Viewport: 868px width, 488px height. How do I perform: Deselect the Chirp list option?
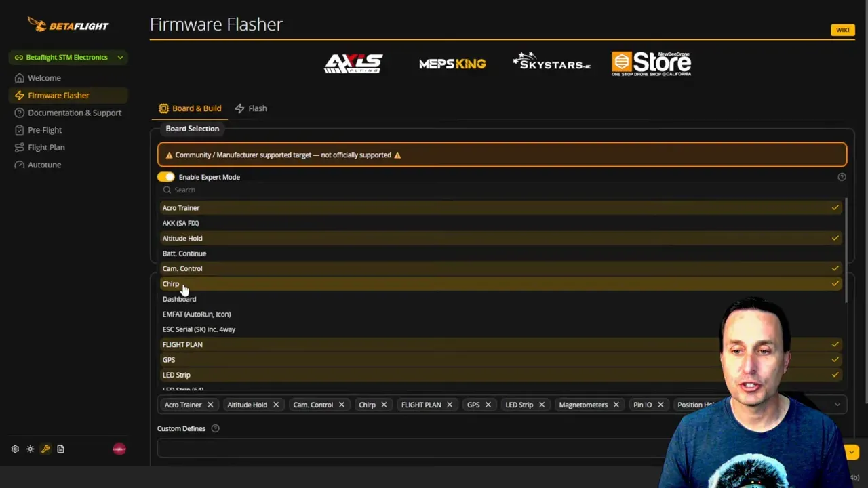[502, 284]
